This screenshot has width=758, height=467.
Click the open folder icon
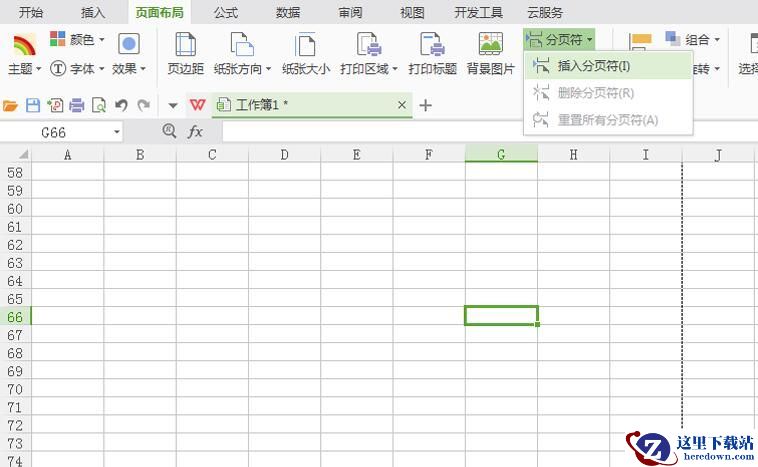coord(10,105)
